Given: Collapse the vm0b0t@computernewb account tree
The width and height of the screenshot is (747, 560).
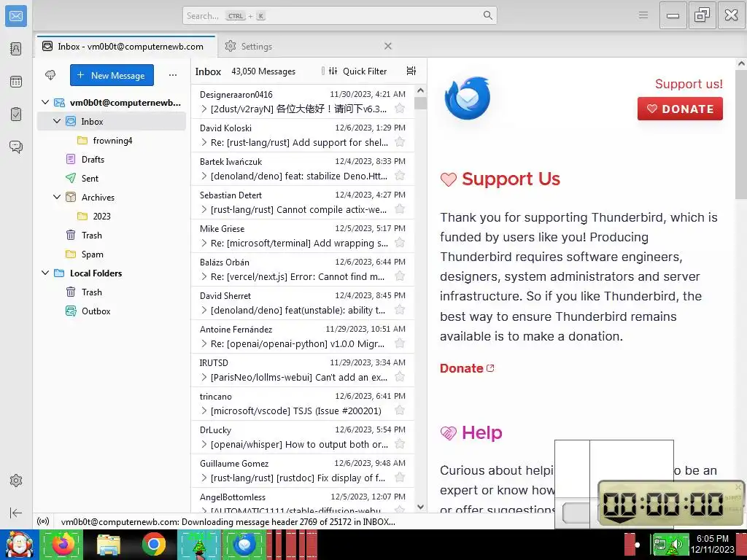Looking at the screenshot, I should (45, 102).
